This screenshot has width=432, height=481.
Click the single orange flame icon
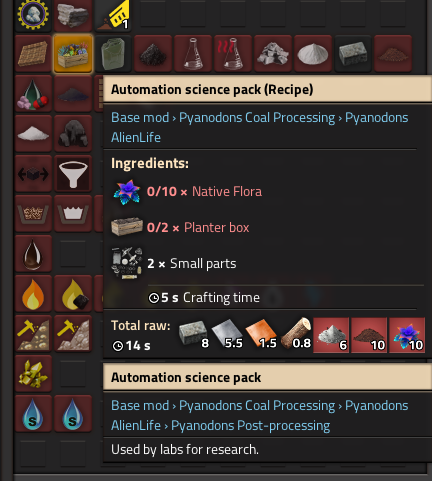coord(33,294)
